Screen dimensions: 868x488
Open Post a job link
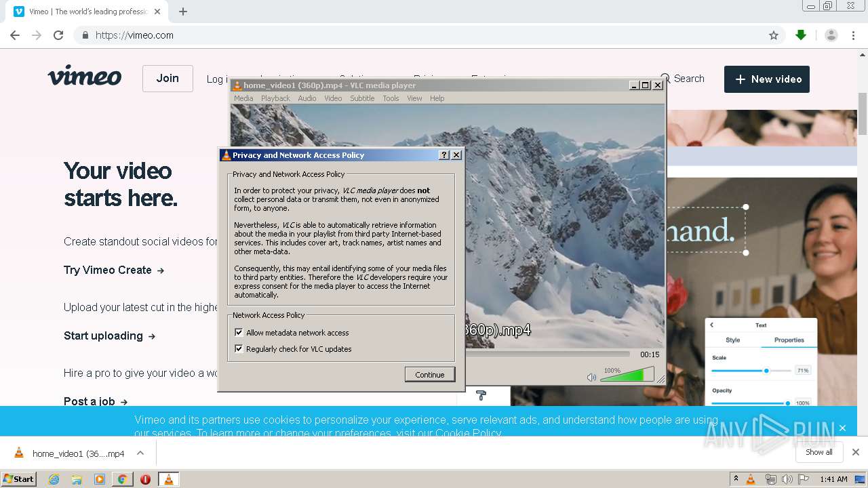coord(96,401)
